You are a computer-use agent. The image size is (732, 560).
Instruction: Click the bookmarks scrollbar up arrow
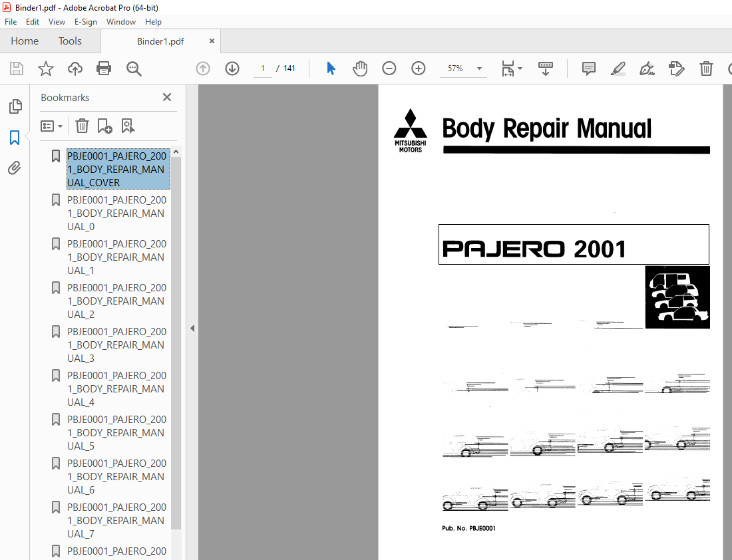[176, 152]
